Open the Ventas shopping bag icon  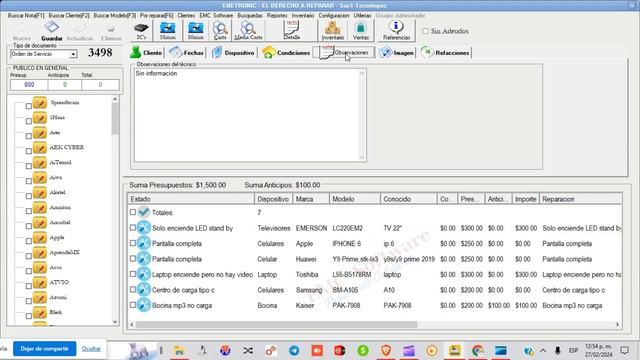(x=360, y=28)
